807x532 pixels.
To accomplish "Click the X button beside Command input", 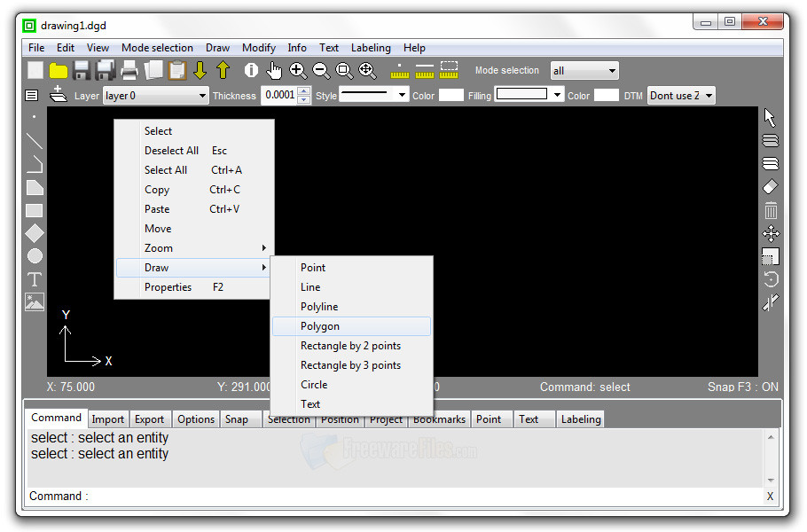I will pyautogui.click(x=770, y=496).
